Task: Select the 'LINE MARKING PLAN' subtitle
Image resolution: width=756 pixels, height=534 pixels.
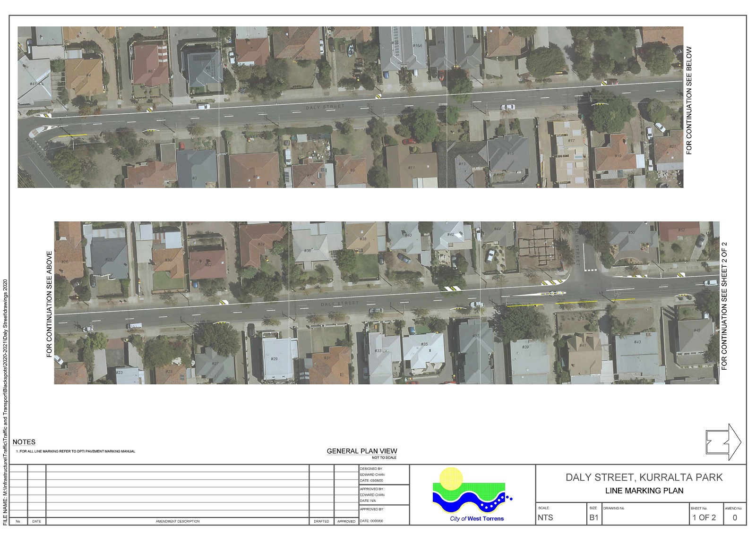Action: coord(644,491)
